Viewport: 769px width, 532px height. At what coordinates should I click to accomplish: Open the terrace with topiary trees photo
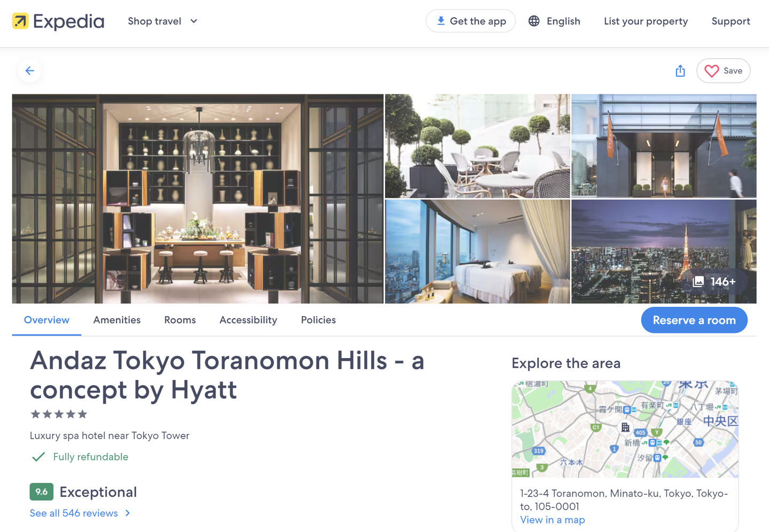click(477, 146)
